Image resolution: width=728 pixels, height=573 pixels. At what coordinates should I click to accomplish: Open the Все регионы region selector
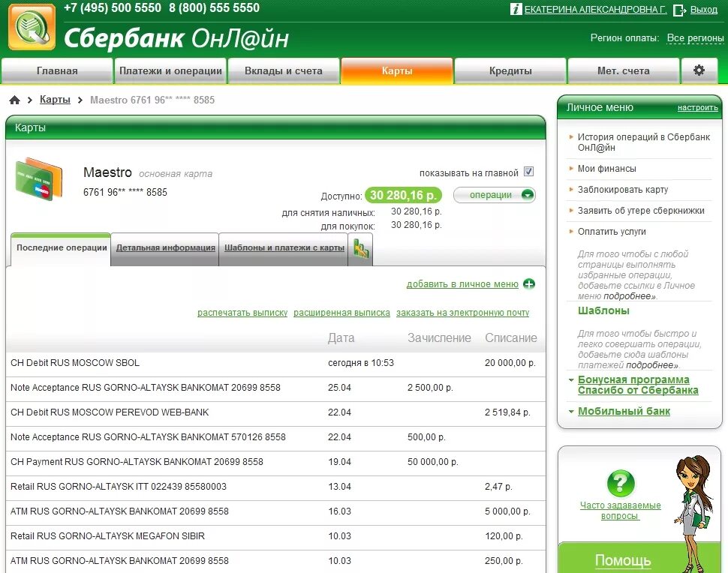695,38
